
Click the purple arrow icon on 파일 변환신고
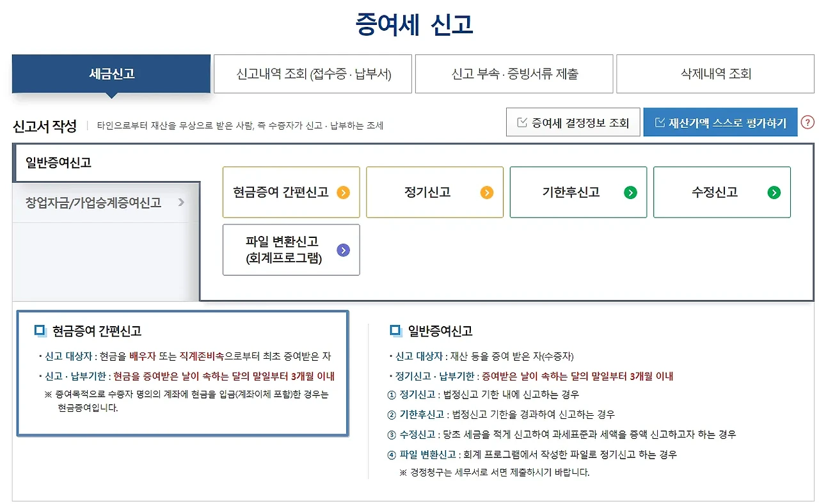[x=344, y=250]
